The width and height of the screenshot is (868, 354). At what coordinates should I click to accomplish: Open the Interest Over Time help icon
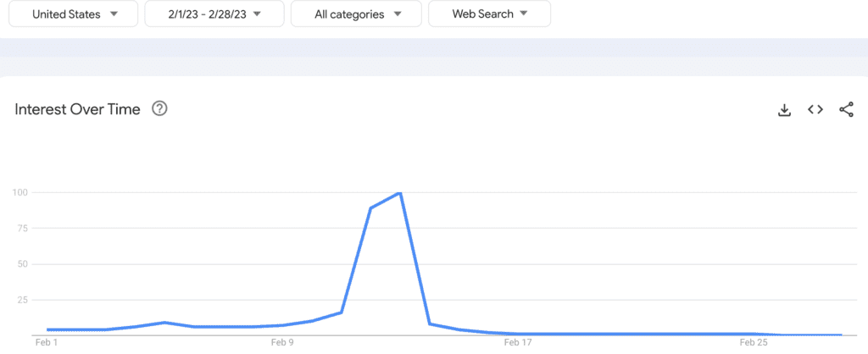tap(159, 109)
